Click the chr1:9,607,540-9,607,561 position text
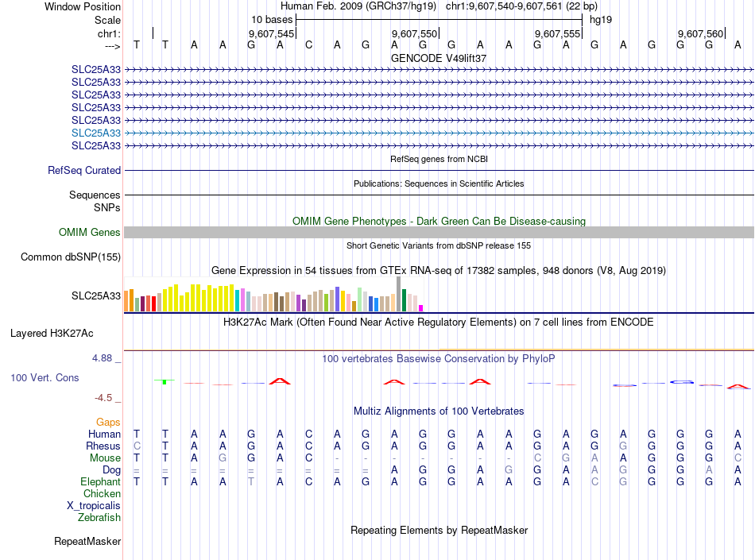The height and width of the screenshot is (560, 755). [521, 6]
